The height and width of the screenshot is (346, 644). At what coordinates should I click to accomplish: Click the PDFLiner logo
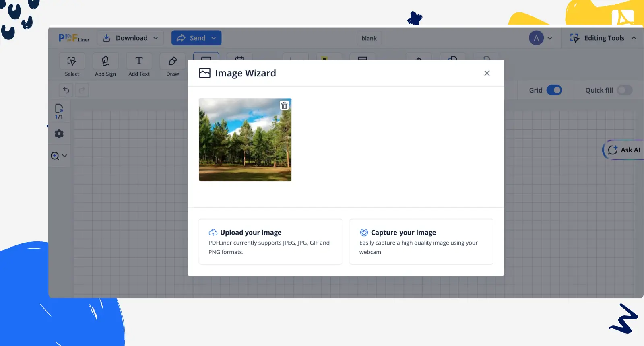(x=74, y=38)
